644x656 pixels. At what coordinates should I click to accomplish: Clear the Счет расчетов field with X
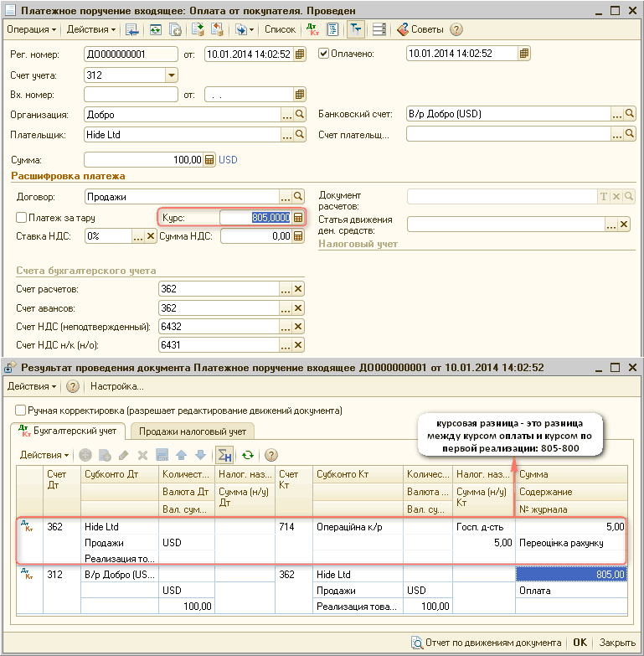298,289
